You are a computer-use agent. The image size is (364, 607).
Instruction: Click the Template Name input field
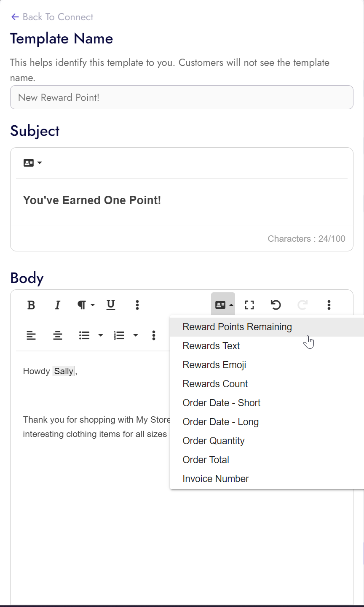pos(182,97)
